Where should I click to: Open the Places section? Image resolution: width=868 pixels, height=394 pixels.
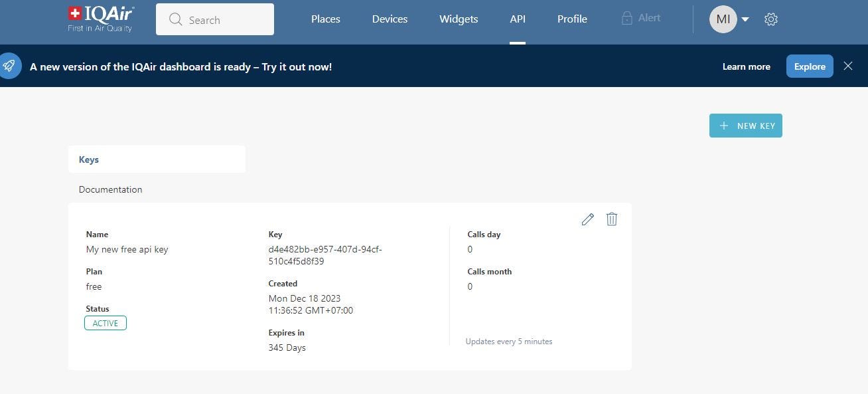326,19
